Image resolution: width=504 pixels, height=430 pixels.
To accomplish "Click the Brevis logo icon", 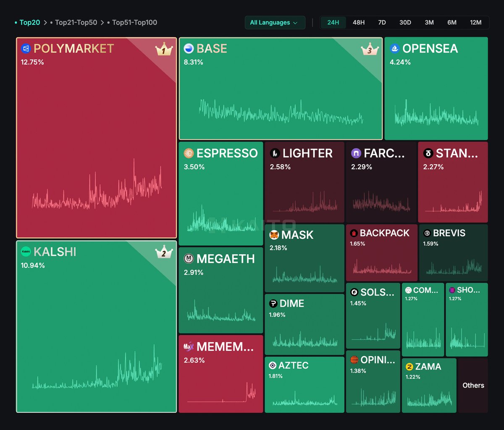I will 427,233.
